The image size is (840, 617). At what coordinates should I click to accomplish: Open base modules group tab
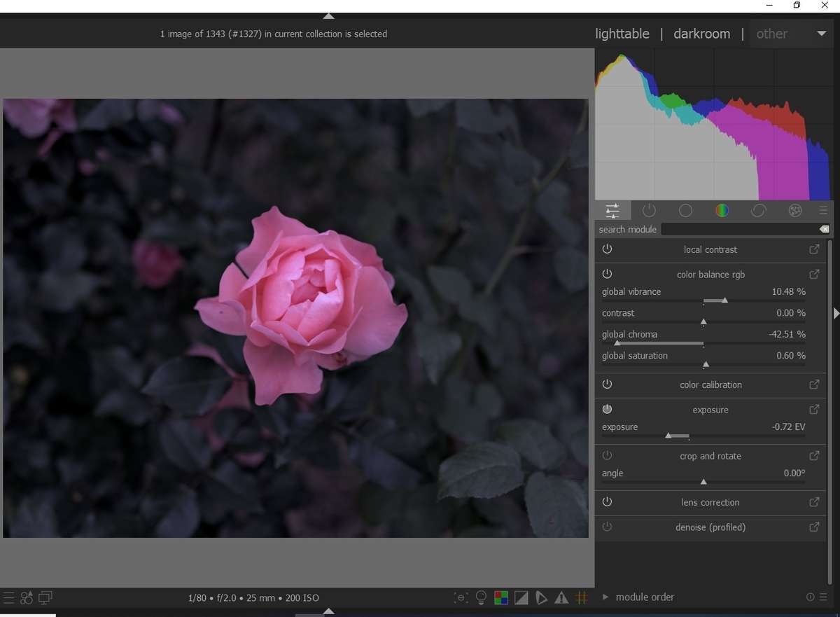click(x=685, y=210)
